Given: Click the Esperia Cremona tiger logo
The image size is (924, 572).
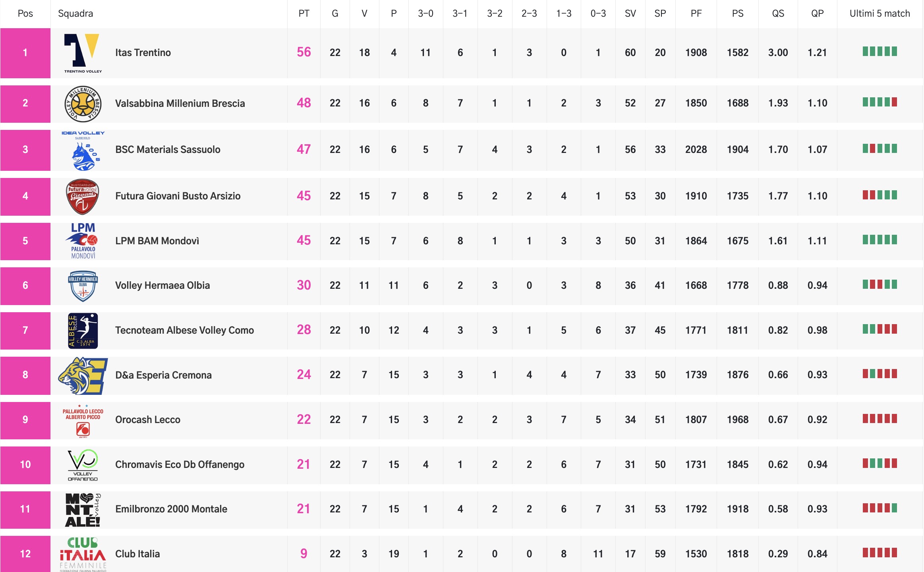Looking at the screenshot, I should pyautogui.click(x=83, y=375).
